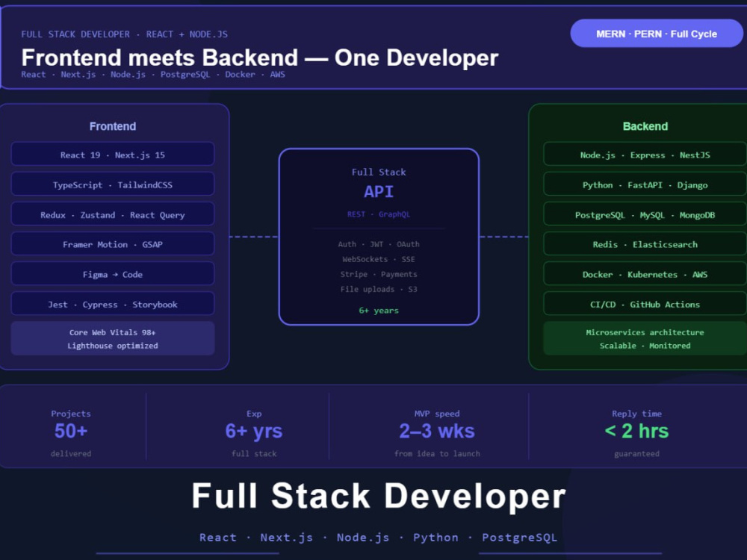Select the 'Jest · Cypress · Storybook' row
This screenshot has width=747, height=560.
tap(113, 304)
